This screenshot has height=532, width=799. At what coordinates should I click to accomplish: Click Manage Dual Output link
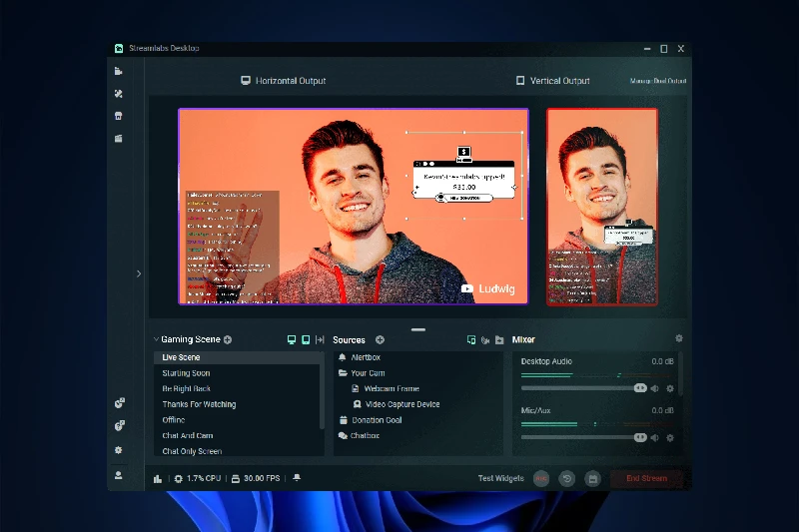[x=658, y=81]
